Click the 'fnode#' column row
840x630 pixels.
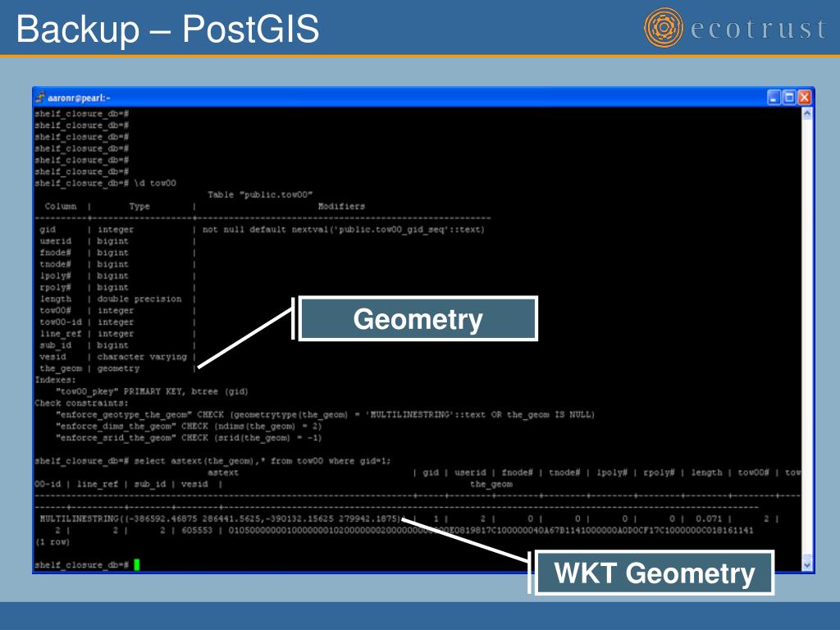[x=116, y=253]
